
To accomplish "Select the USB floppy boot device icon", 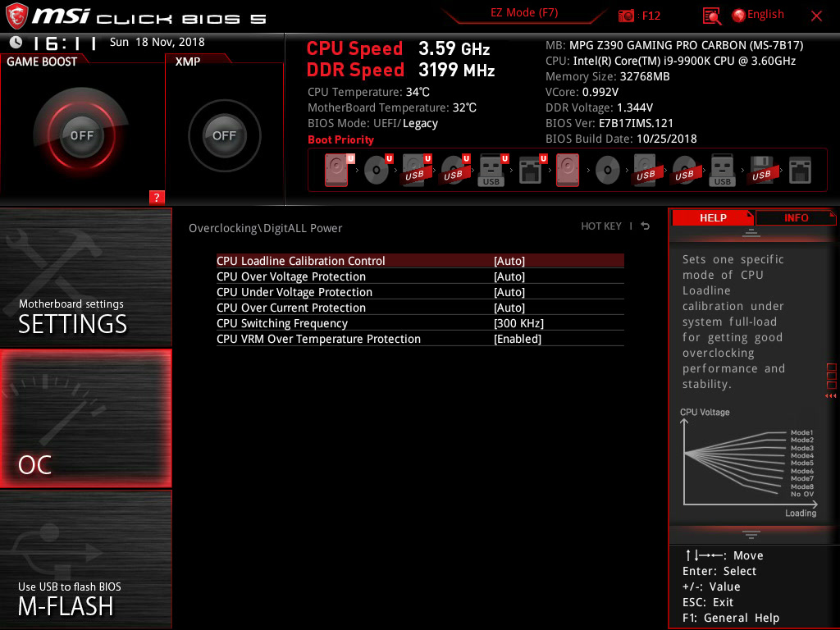I will click(x=761, y=171).
